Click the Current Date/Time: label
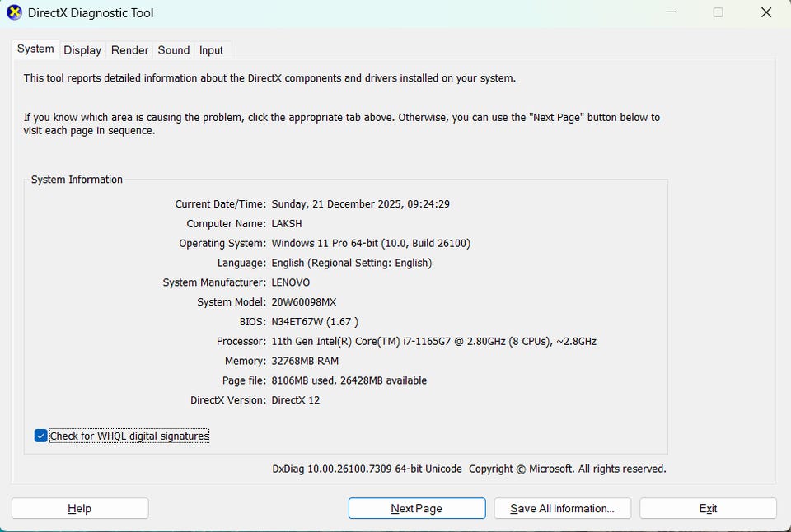Viewport: 791px width, 532px height. [221, 203]
